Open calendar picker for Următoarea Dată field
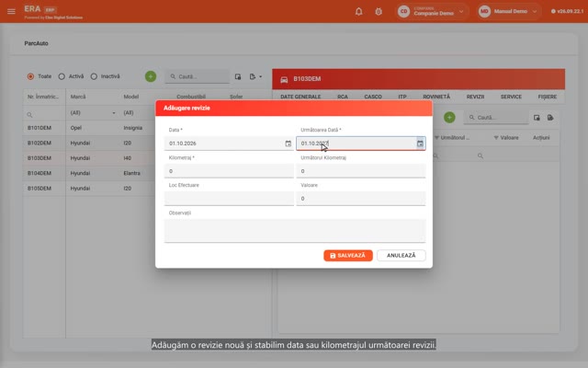Viewport: 588px width, 368px height. coord(420,144)
